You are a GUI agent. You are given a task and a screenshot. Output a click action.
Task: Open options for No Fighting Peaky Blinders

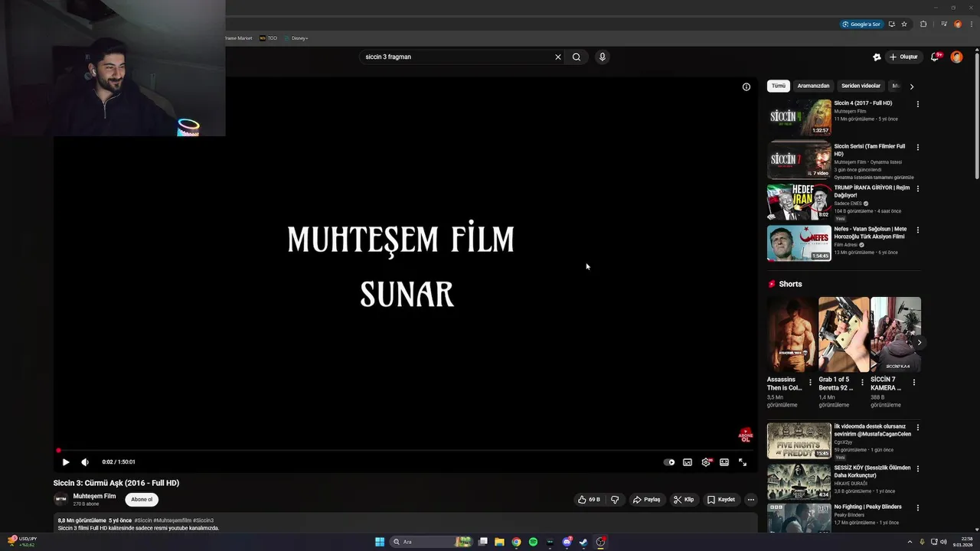918,508
